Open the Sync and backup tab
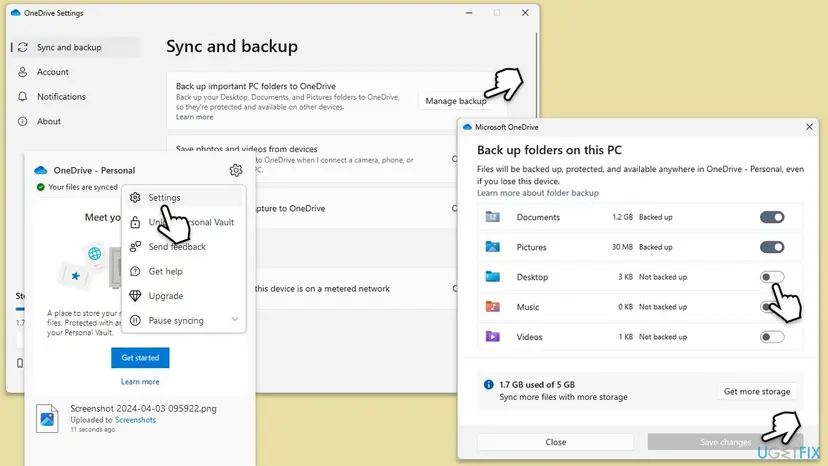This screenshot has height=466, width=828. 75,48
